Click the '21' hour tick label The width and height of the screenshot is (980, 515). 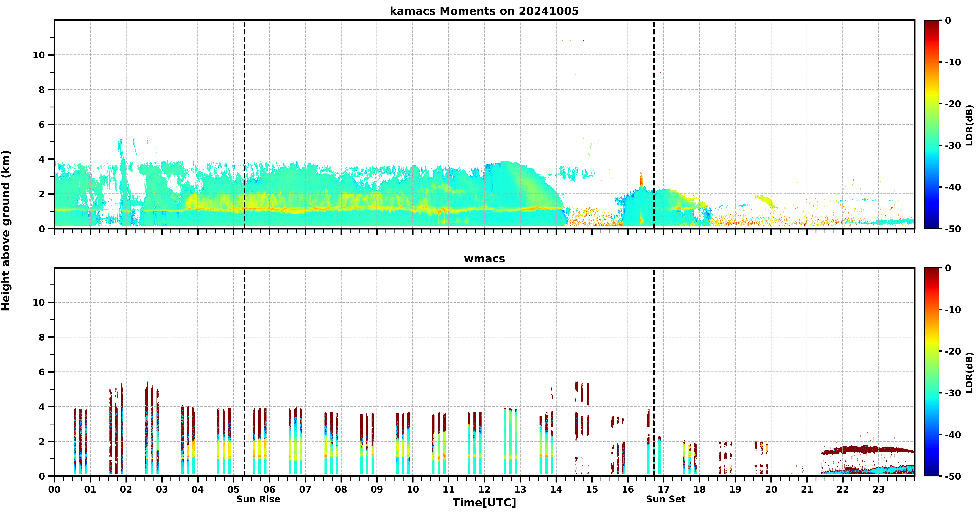click(x=807, y=489)
